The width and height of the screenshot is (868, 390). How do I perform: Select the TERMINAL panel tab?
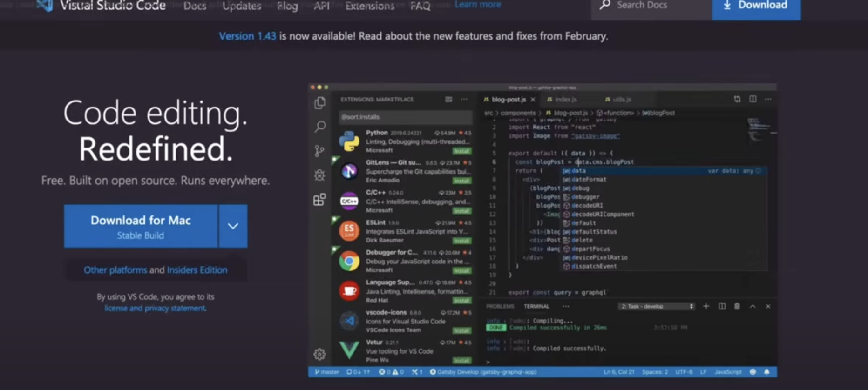(x=536, y=306)
